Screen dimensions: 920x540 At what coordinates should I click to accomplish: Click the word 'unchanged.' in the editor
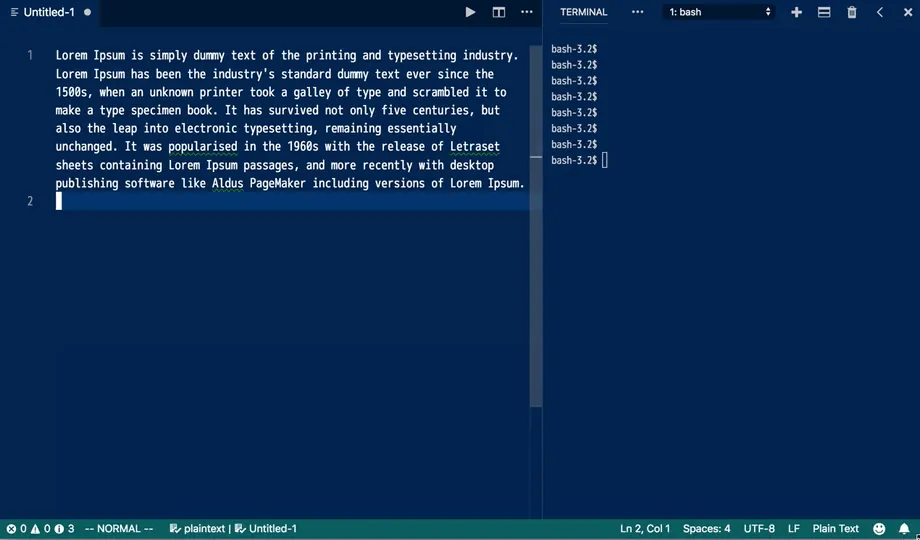tap(87, 146)
